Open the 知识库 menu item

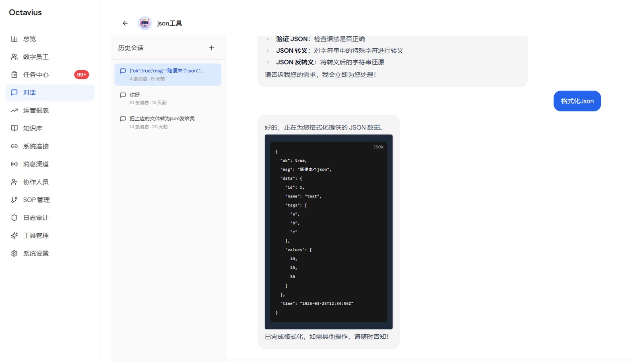click(x=50, y=128)
